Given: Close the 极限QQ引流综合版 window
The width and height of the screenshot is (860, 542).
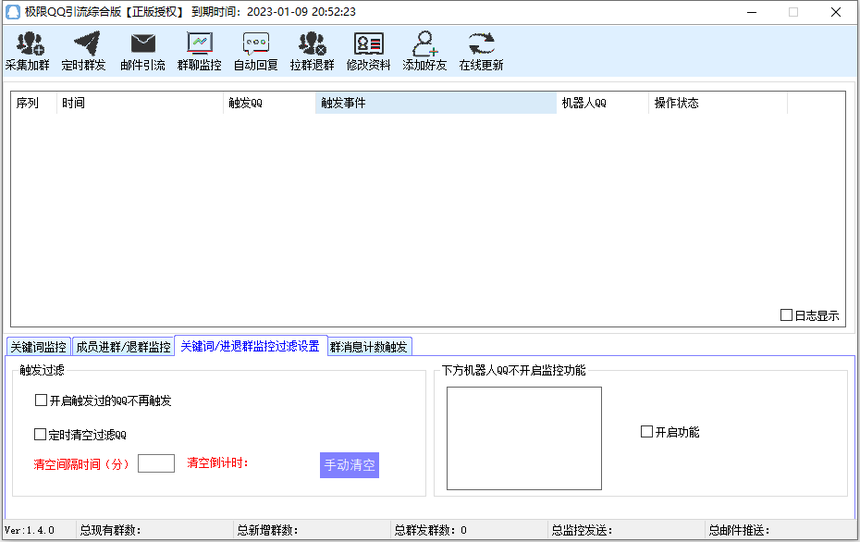Looking at the screenshot, I should point(836,12).
